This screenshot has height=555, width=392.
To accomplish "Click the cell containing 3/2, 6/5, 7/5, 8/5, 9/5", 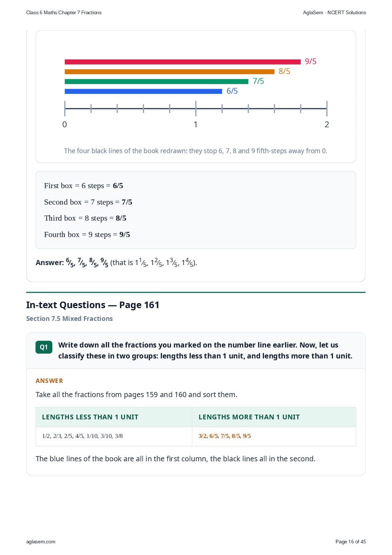I will pos(274,436).
